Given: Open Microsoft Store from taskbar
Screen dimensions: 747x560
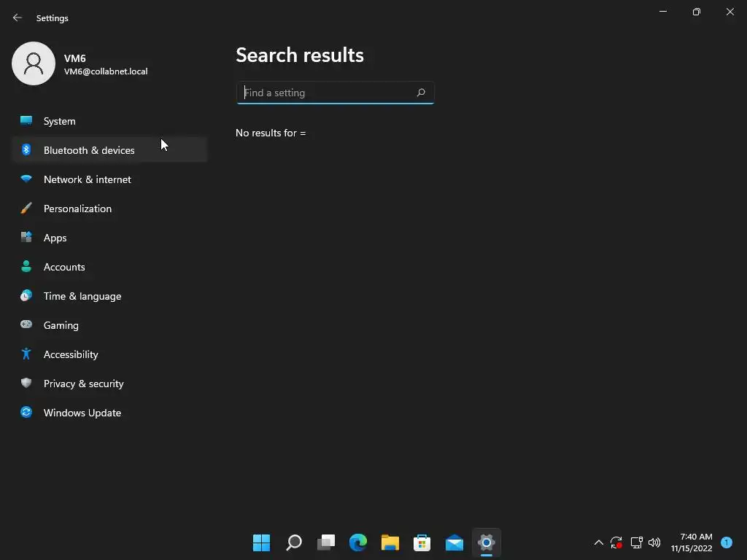Looking at the screenshot, I should coord(422,542).
